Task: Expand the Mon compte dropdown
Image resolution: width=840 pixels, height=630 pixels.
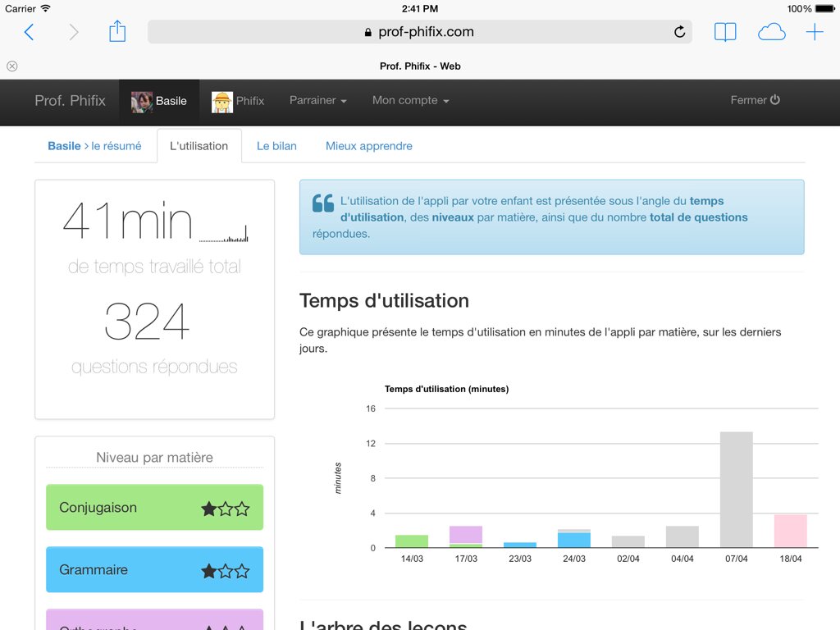Action: (x=410, y=100)
